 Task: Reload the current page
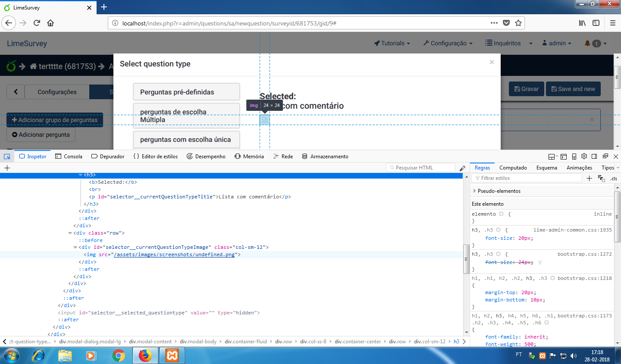click(x=37, y=23)
